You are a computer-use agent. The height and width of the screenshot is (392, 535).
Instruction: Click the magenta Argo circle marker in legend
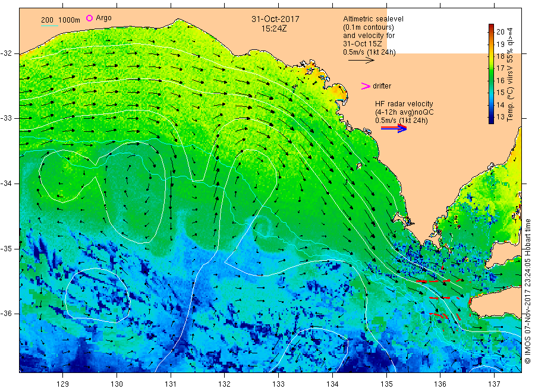pos(89,18)
